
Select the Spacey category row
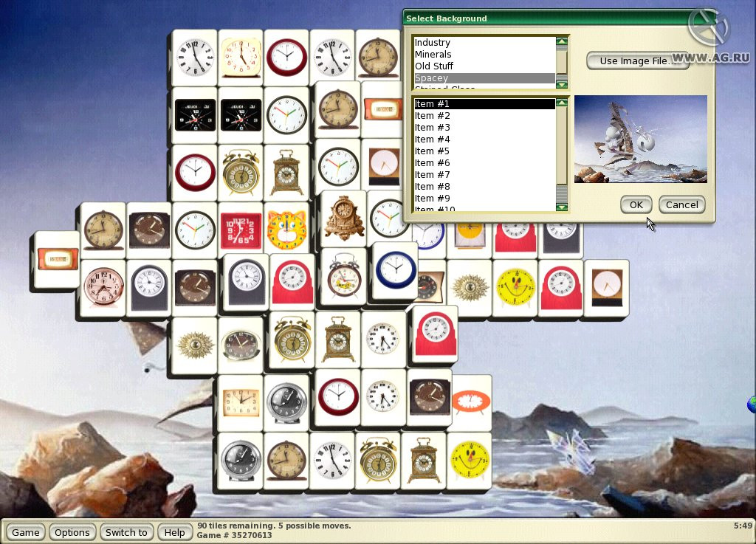484,78
